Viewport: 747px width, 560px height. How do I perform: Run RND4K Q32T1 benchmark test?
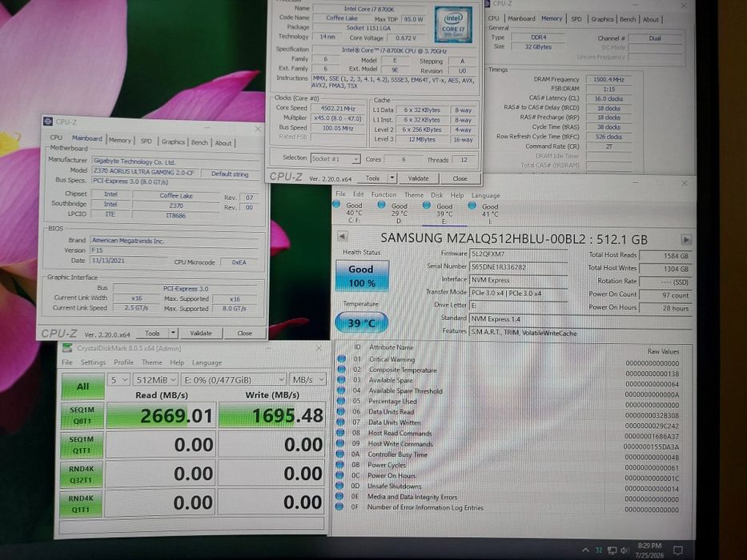pos(81,474)
